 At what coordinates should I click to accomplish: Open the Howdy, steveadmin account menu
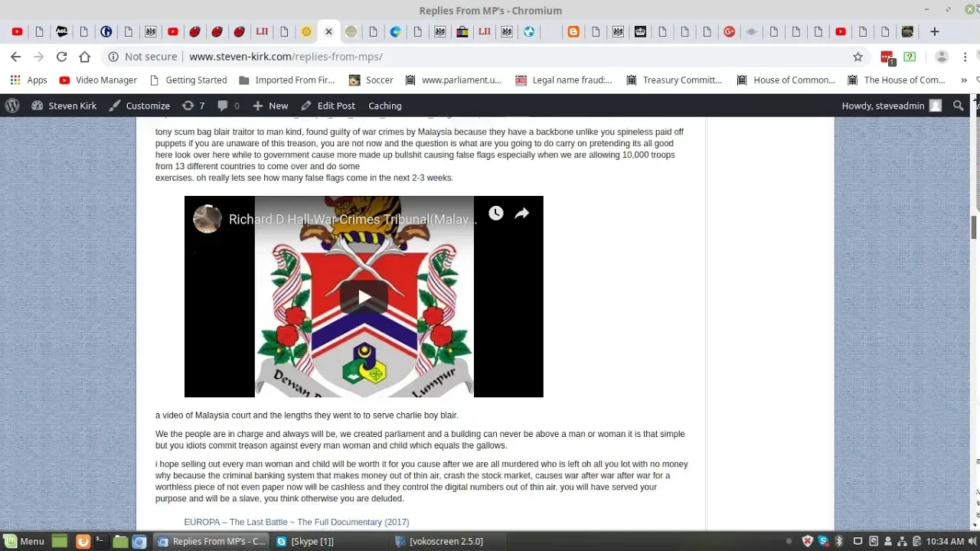(x=891, y=106)
